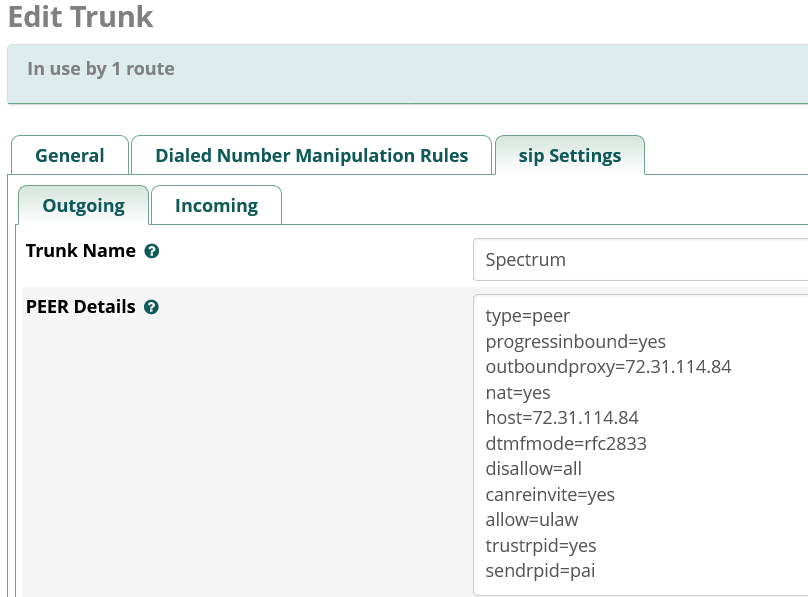Click the 'In use by 1 route' banner

pyautogui.click(x=408, y=74)
